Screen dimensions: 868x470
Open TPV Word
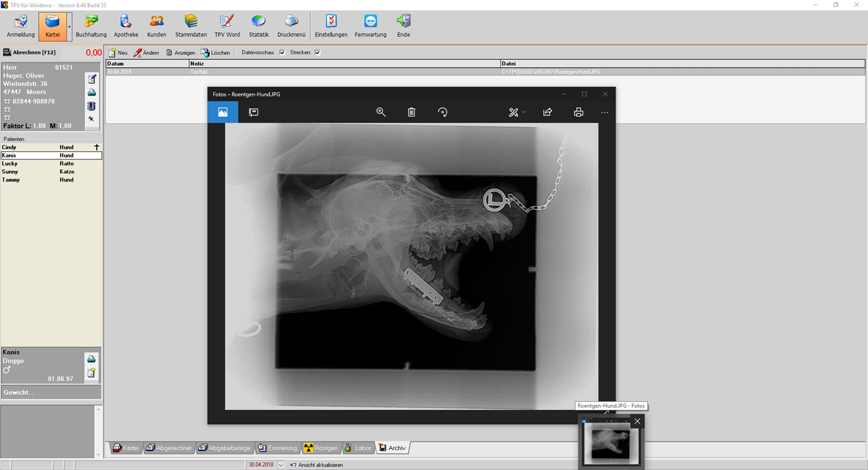coord(227,26)
